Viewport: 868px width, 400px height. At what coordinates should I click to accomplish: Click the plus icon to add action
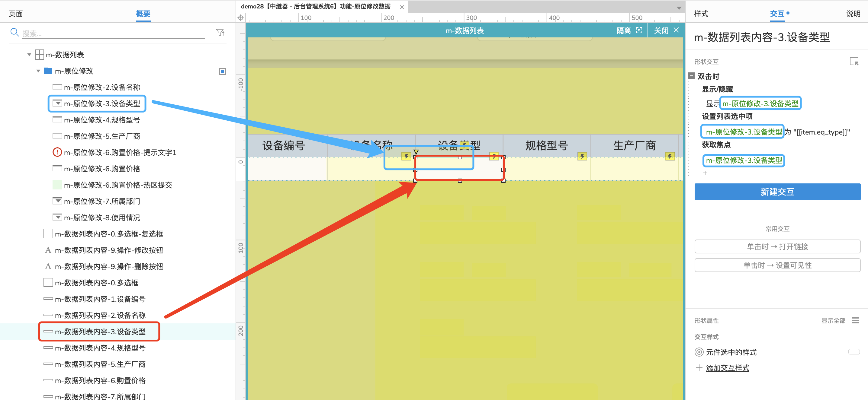[x=705, y=173]
